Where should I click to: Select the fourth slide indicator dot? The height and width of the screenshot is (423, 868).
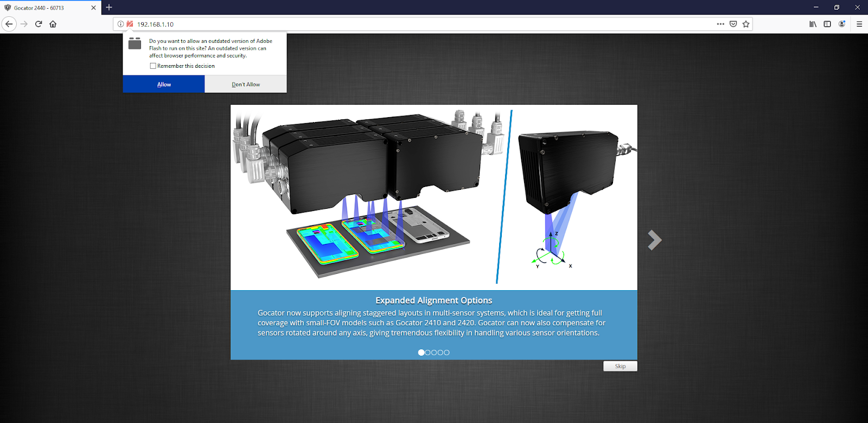[441, 352]
